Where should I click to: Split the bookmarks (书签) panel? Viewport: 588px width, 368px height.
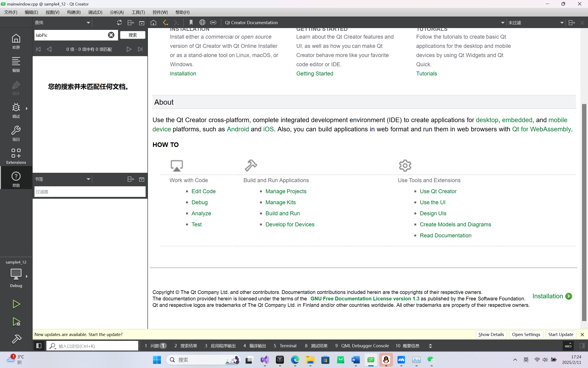pos(131,179)
